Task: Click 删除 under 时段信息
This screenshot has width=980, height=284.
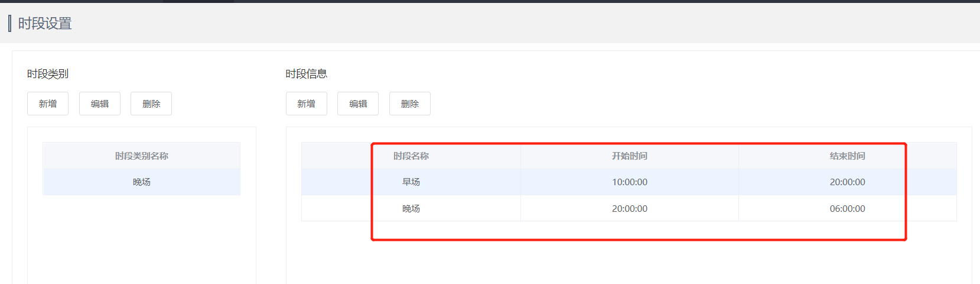Action: [x=410, y=104]
